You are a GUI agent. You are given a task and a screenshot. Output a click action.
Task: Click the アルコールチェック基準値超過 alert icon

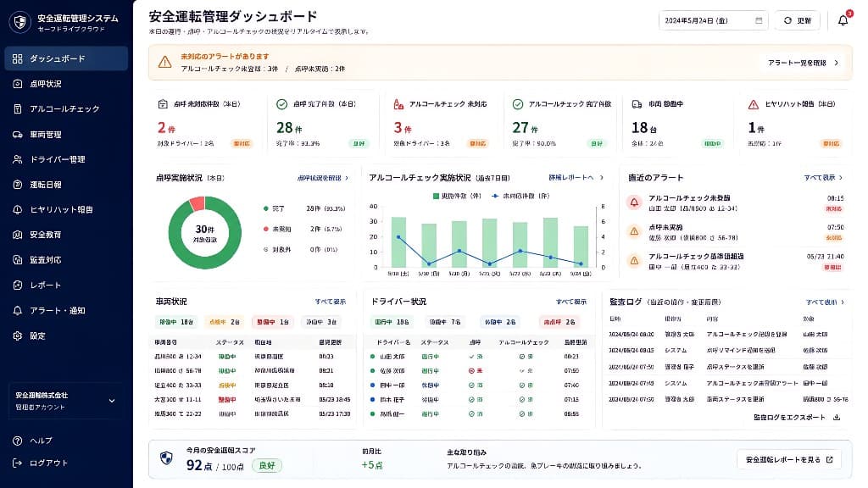pos(634,261)
